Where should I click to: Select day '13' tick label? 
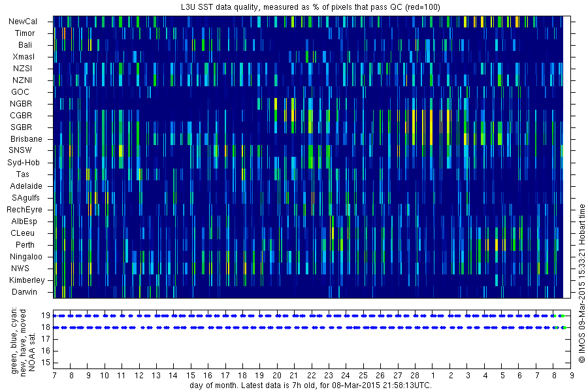pos(156,376)
